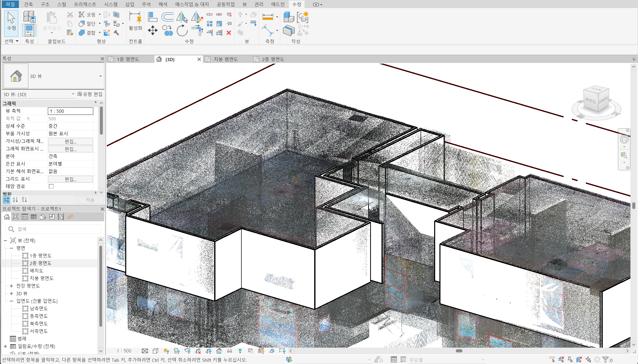
Task: Click 편집 for 그래픽 화면표시 옵션
Action: (x=71, y=149)
